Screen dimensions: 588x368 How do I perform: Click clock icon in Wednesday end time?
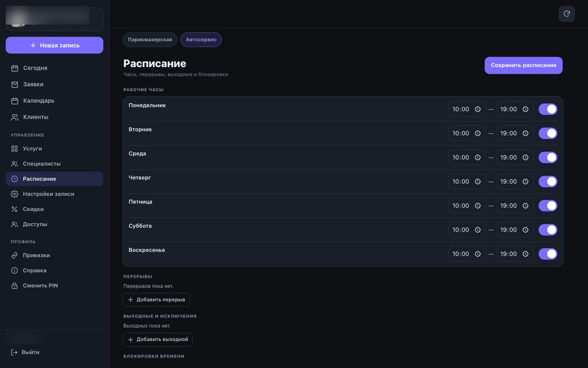pyautogui.click(x=525, y=157)
